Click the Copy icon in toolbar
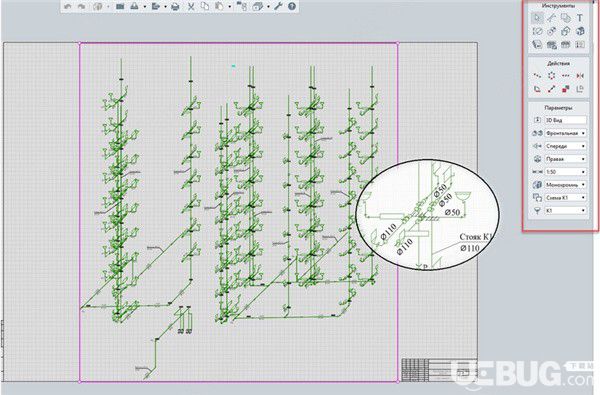600x395 pixels. 205,7
